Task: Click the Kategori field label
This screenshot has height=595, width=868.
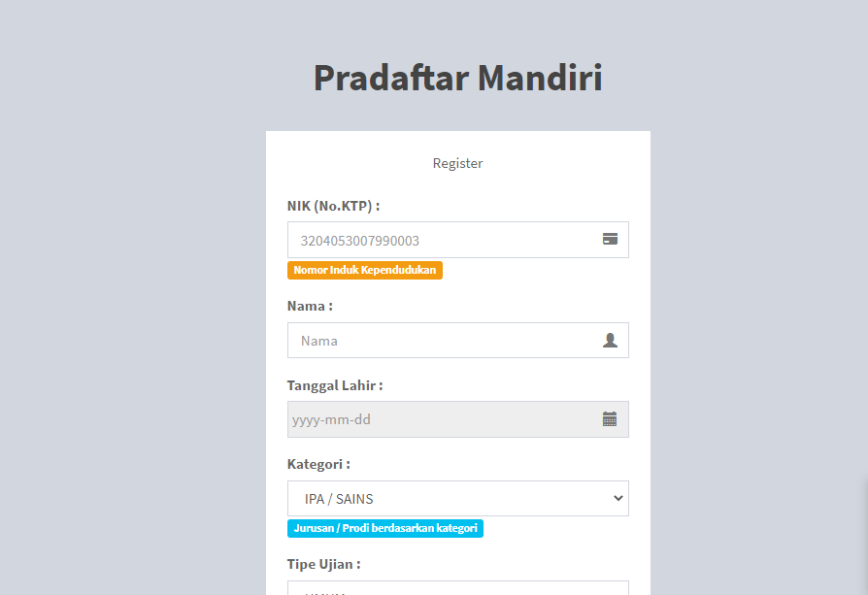Action: click(x=318, y=464)
